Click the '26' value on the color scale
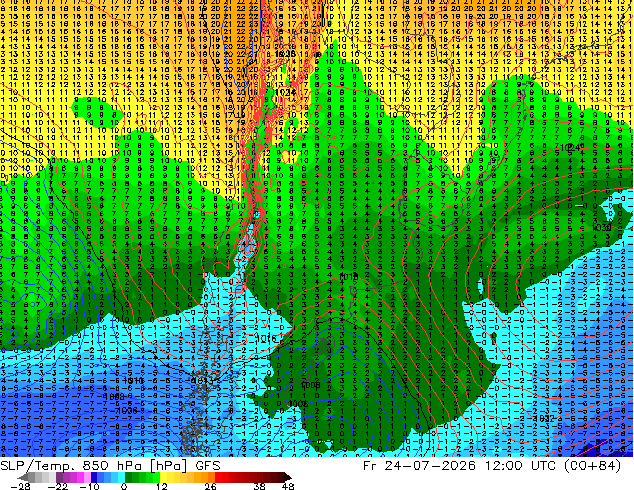Viewport: 634px width, 490px height. 210,486
